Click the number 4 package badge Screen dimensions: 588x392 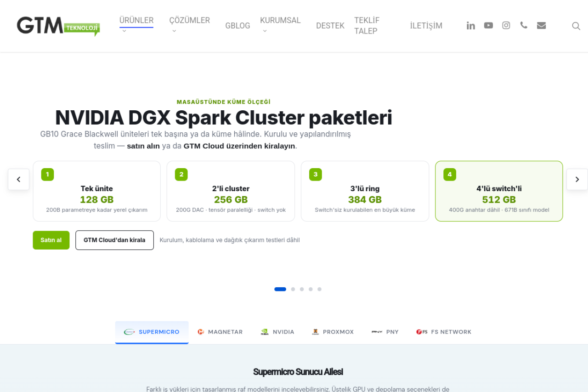450,175
